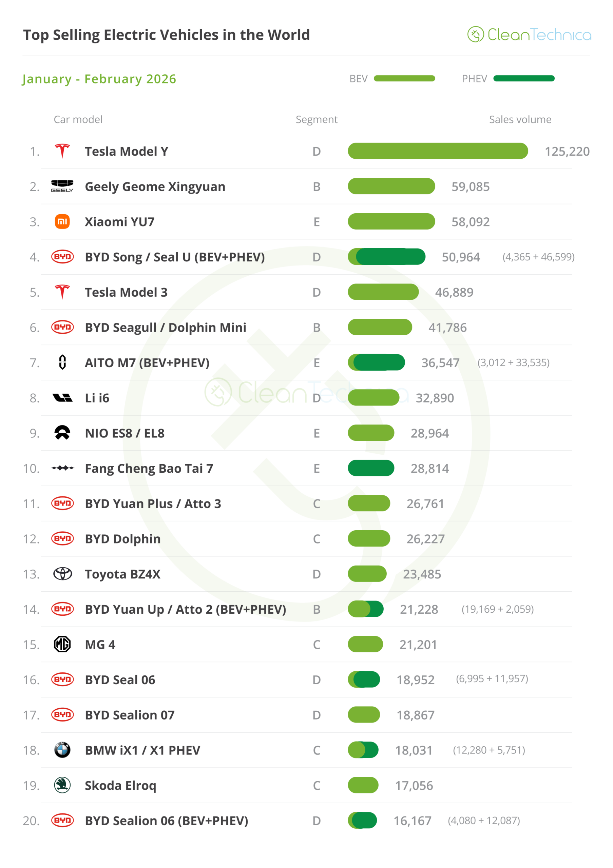Click the Tesla Model Y sales bar
Viewport: 613px width, 868px height.
(x=438, y=151)
